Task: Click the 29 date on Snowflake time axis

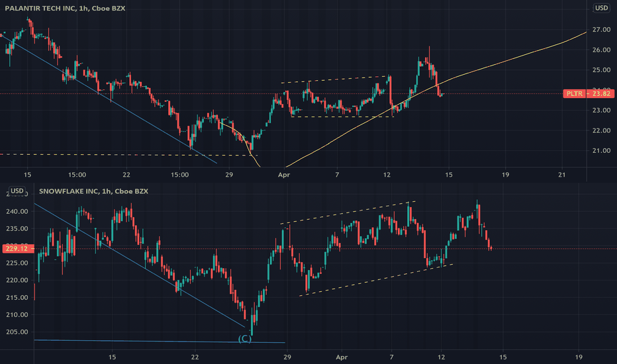Action: [287, 357]
